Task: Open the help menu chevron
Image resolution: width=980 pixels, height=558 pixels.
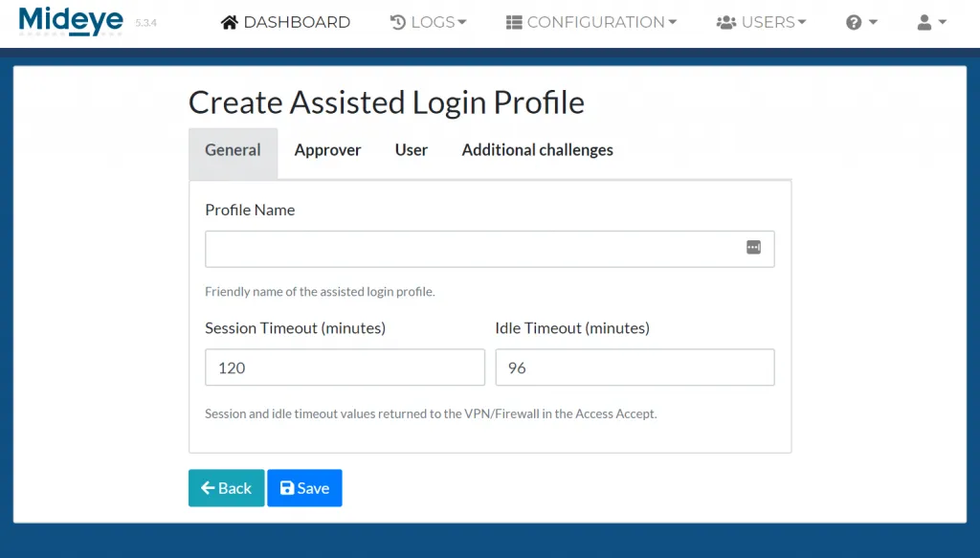Action: (871, 21)
